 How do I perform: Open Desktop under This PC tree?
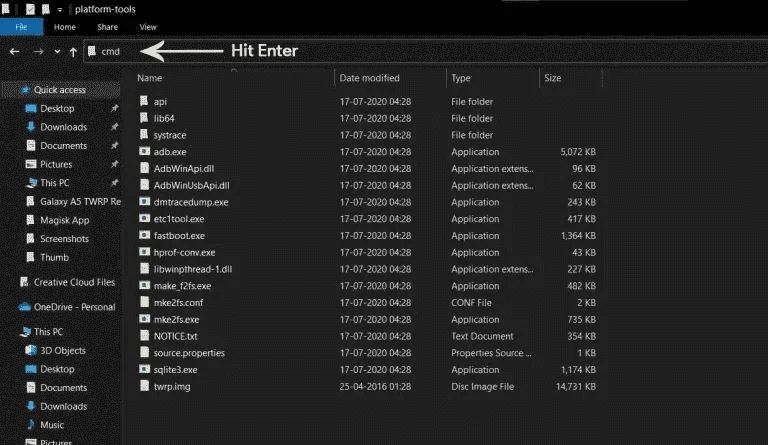[57, 369]
